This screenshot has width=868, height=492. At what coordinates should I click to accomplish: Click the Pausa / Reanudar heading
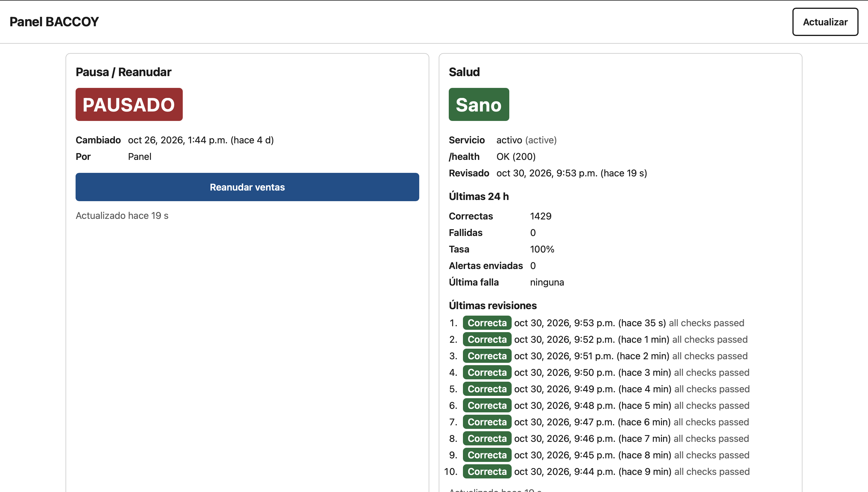pyautogui.click(x=123, y=72)
